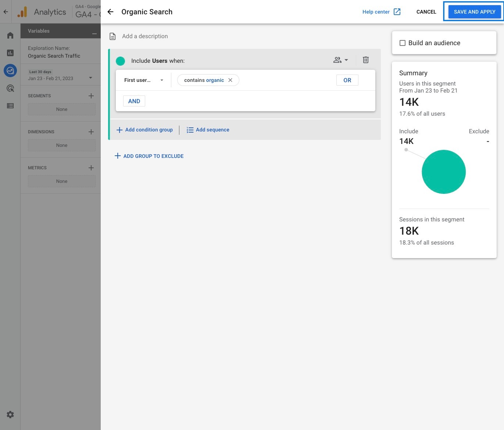Add a dimension with the plus icon
This screenshot has width=504, height=430.
click(x=91, y=132)
